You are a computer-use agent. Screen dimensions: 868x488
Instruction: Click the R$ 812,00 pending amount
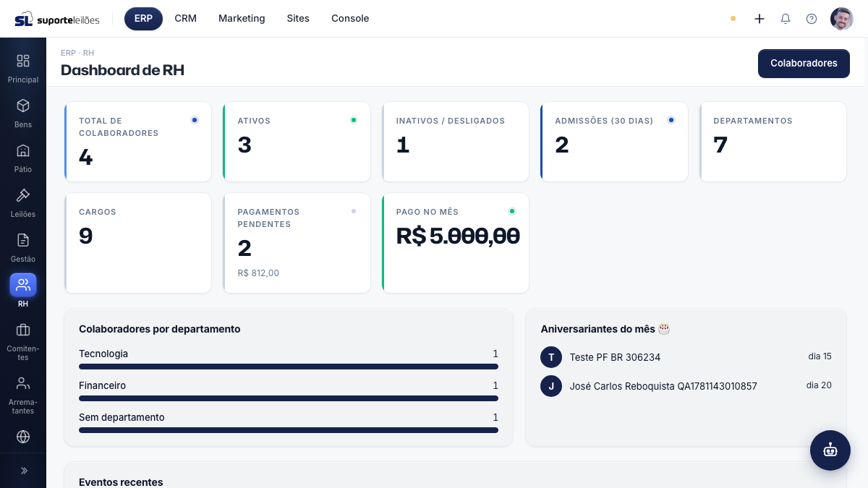[x=258, y=273]
